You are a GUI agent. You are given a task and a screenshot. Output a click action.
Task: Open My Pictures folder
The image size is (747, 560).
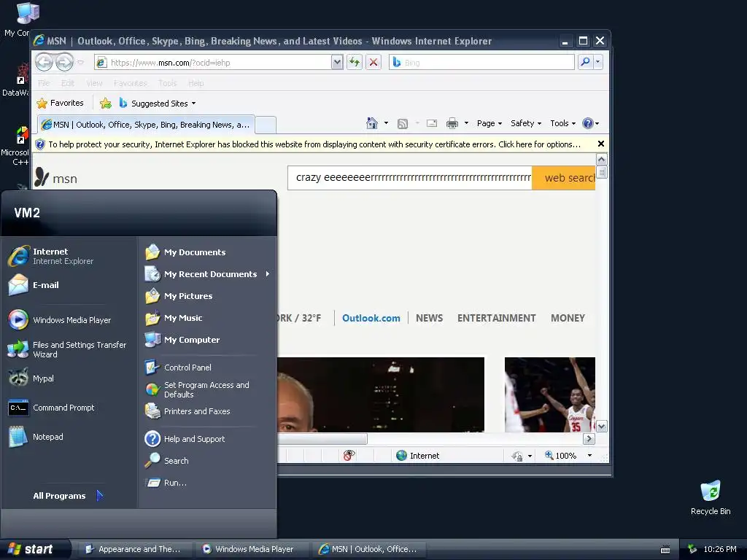click(x=207, y=296)
